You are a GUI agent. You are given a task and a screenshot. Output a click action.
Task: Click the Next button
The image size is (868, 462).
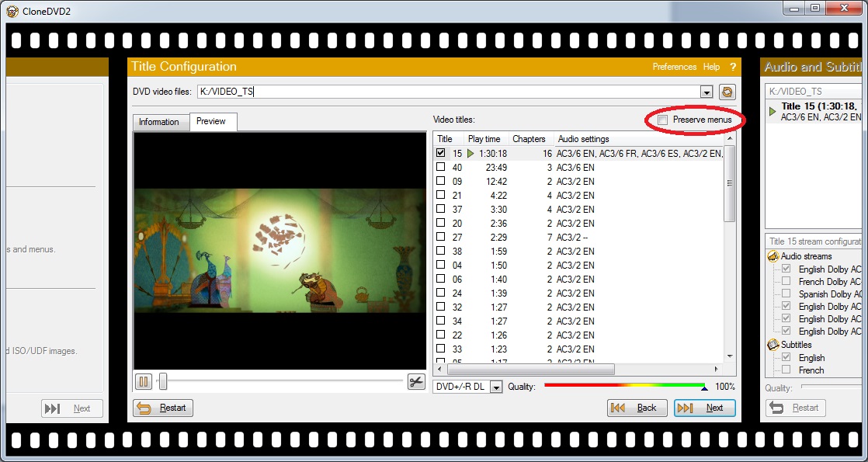pyautogui.click(x=704, y=408)
